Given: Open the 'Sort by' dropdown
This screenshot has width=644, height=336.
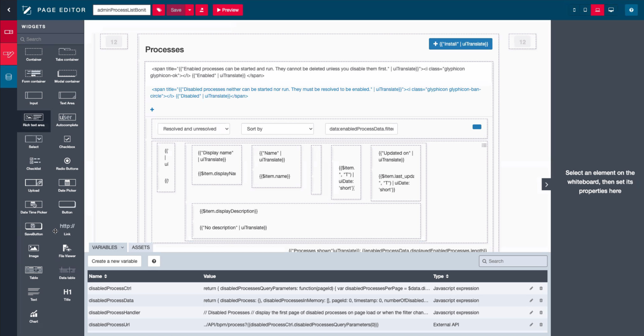Looking at the screenshot, I should tap(277, 129).
